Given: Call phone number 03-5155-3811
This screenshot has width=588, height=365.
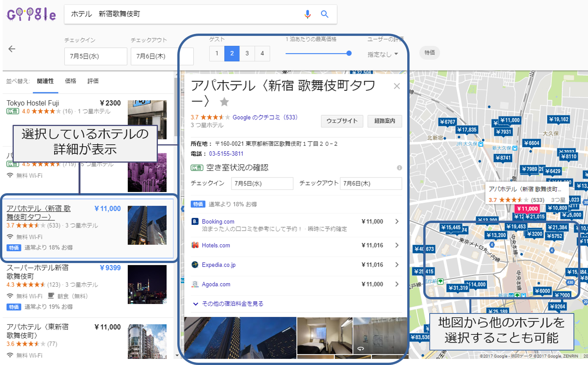Looking at the screenshot, I should 226,154.
